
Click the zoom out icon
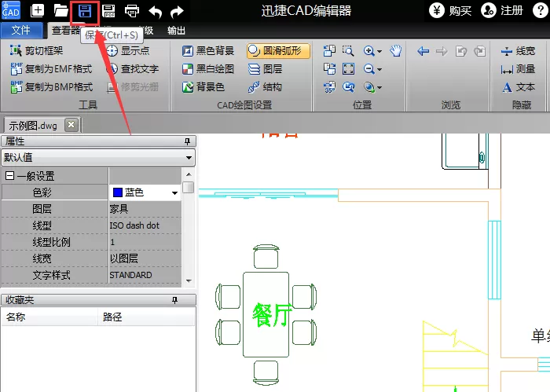coord(369,68)
